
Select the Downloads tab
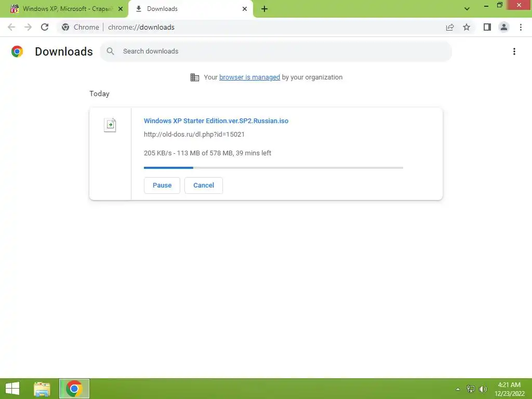tap(190, 9)
